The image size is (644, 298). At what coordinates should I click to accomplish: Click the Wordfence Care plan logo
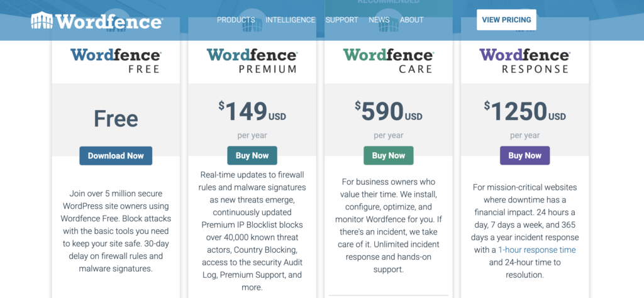coord(389,61)
